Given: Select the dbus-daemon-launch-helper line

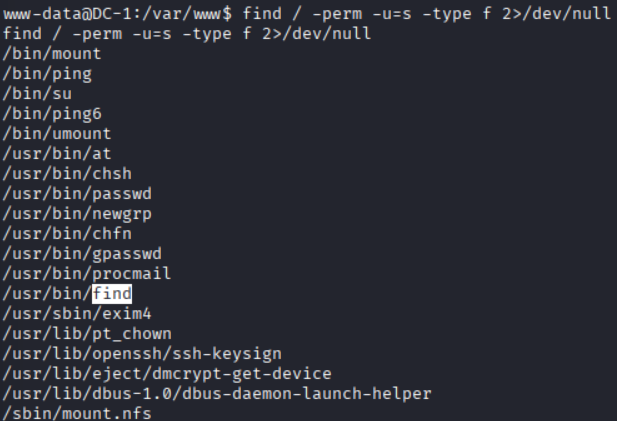Looking at the screenshot, I should 216,393.
